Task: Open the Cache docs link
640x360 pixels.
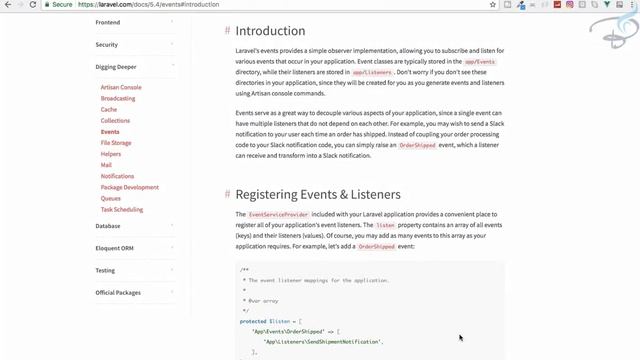Action: click(109, 109)
